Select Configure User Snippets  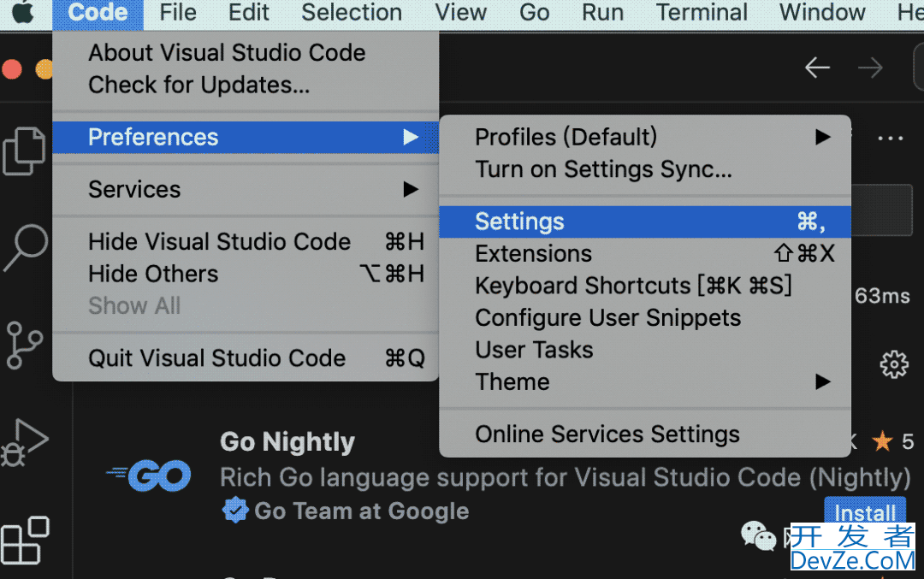pyautogui.click(x=645, y=318)
